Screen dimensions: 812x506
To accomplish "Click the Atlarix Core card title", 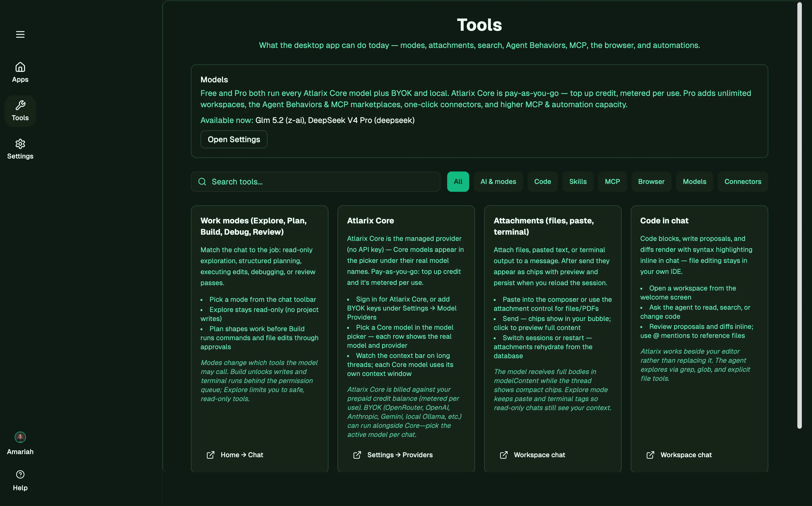I will pos(370,221).
